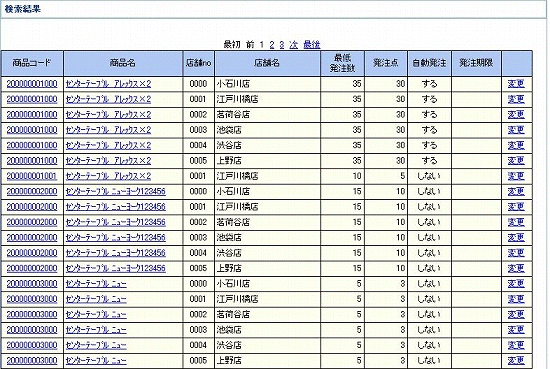Open アレックス×2 product name in 江戸川橋店 row 200000001000
The height and width of the screenshot is (369, 550).
click(x=108, y=99)
